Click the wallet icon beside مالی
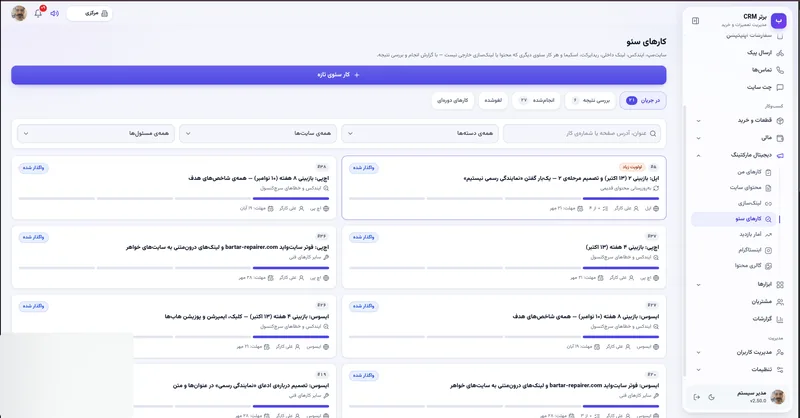This screenshot has width=800, height=418. [780, 138]
